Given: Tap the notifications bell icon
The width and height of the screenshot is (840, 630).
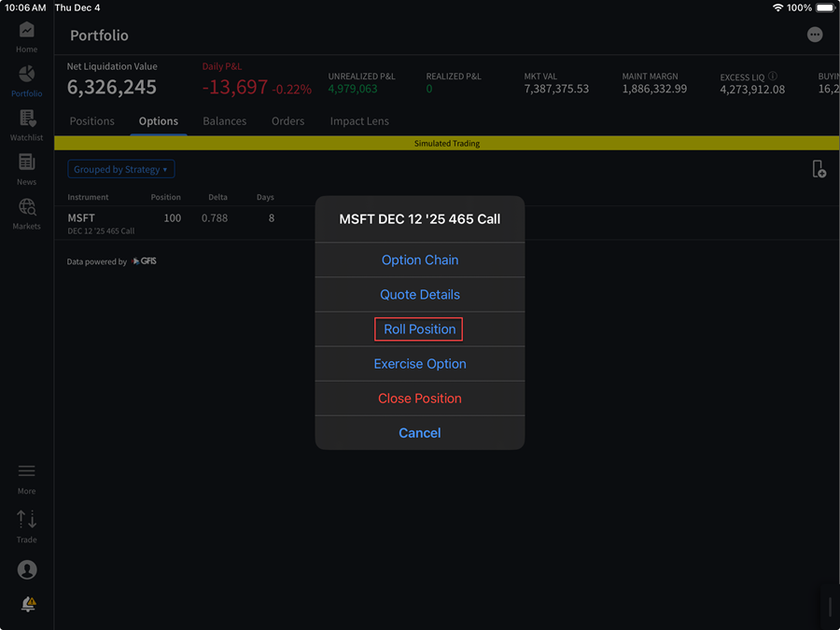Looking at the screenshot, I should click(28, 605).
